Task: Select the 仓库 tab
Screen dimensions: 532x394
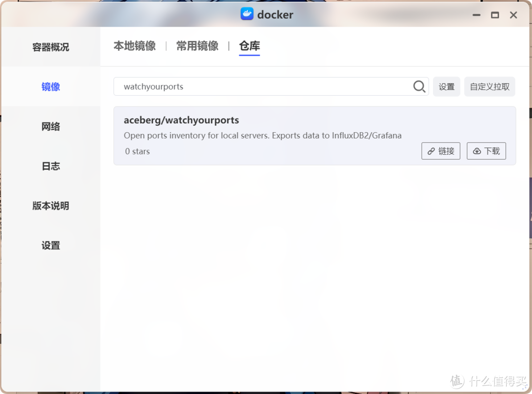Action: click(x=249, y=45)
